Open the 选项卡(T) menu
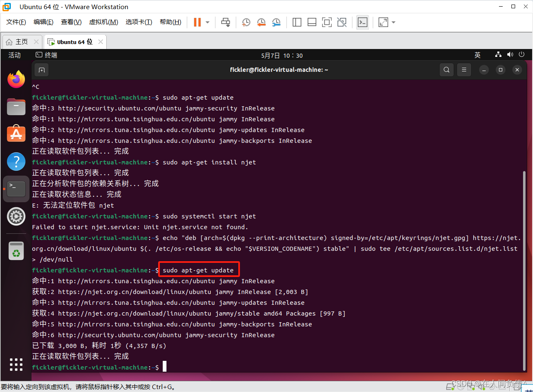Screen dimensions: 533x392 click(x=139, y=22)
